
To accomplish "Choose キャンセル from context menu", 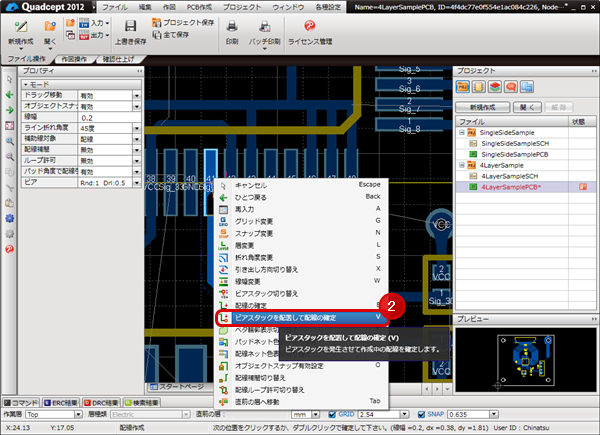I will coord(302,185).
